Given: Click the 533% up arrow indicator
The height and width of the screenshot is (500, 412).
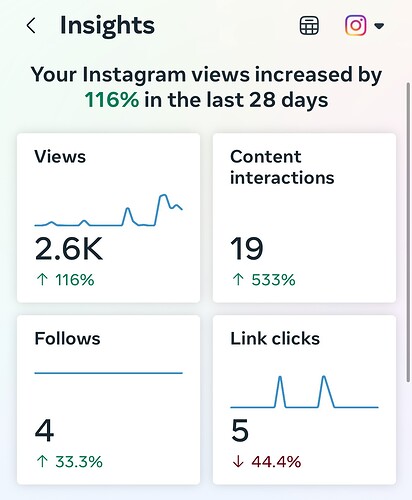Looking at the screenshot, I should (238, 280).
